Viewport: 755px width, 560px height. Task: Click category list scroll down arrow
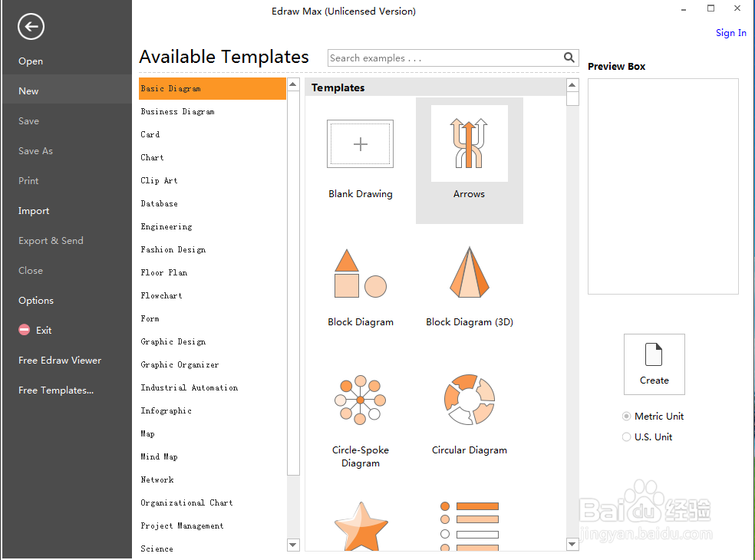point(293,545)
